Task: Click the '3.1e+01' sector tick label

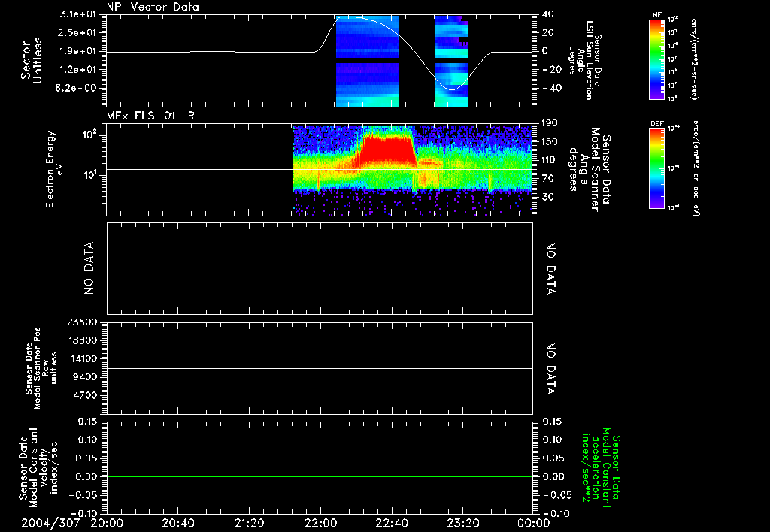Action: point(78,14)
